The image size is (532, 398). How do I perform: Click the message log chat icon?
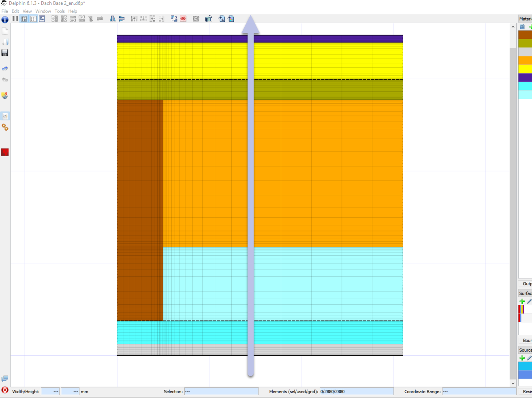click(x=5, y=379)
